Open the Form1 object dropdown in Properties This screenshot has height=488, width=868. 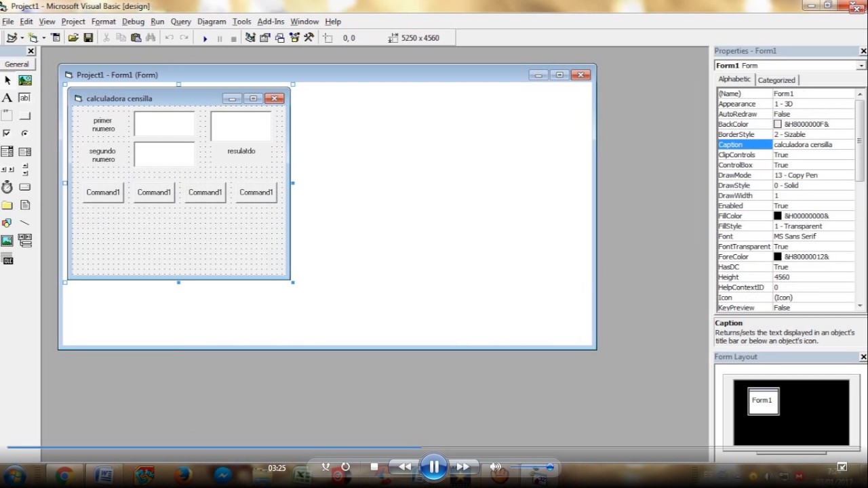tap(861, 66)
